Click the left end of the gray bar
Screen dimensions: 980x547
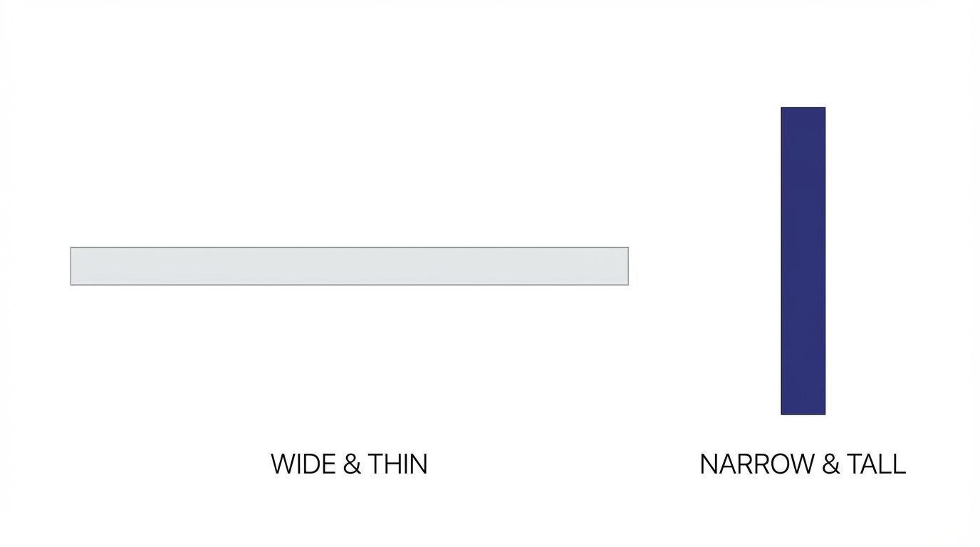pos(74,266)
